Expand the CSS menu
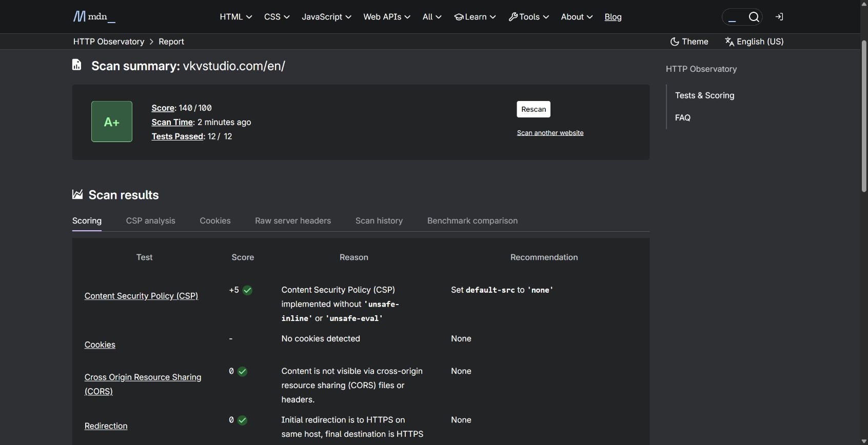Image resolution: width=868 pixels, height=445 pixels. [277, 17]
